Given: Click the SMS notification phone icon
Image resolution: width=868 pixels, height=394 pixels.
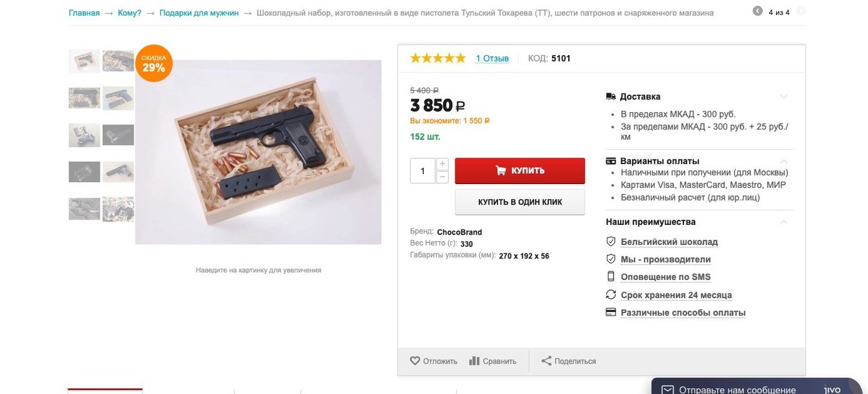Looking at the screenshot, I should coord(610,277).
